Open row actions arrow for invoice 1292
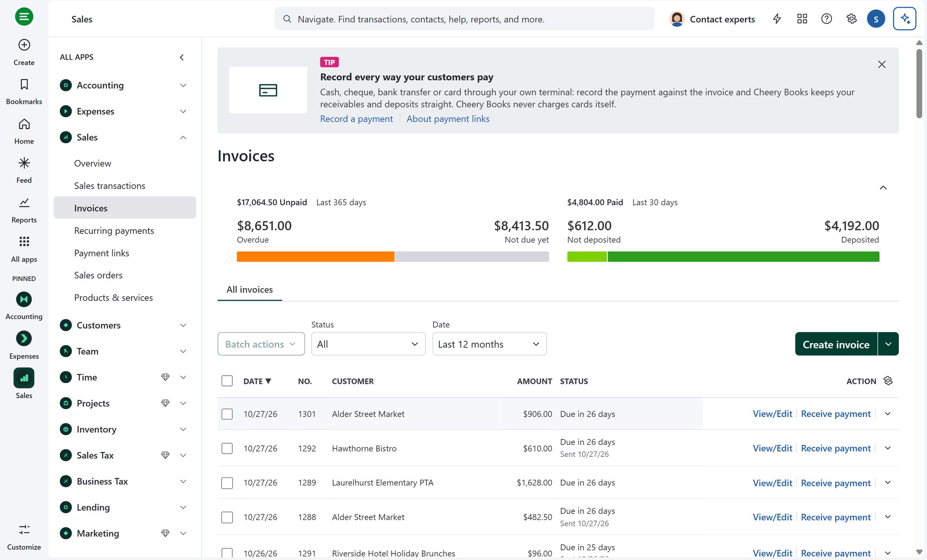The height and width of the screenshot is (560, 927). [888, 448]
